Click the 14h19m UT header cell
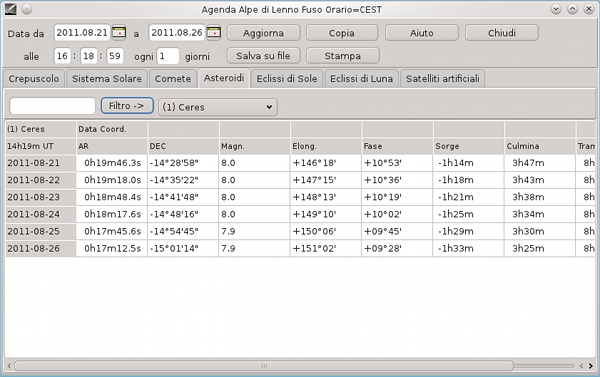Screen dimensions: 600x377 [41, 146]
